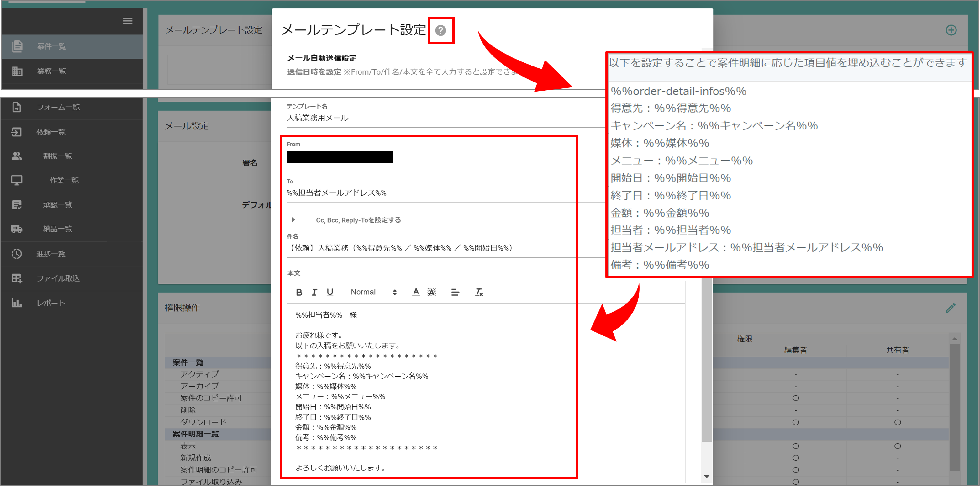980x486 pixels.
Task: Click the 送信日時を設定 link
Action: coord(314,72)
